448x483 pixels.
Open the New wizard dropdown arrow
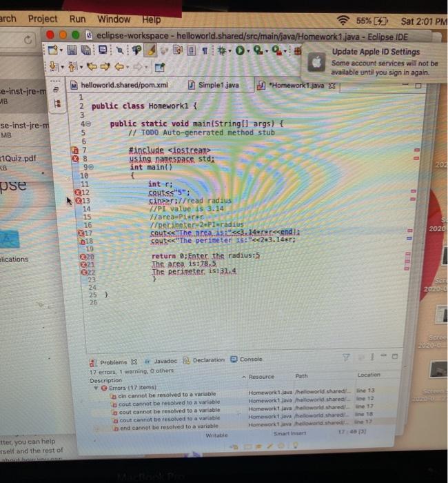tap(61, 51)
